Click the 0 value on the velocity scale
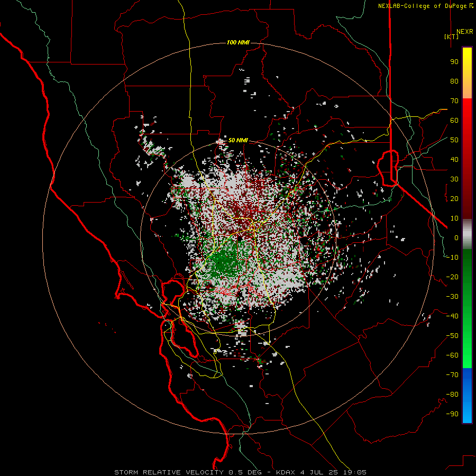 [x=456, y=238]
